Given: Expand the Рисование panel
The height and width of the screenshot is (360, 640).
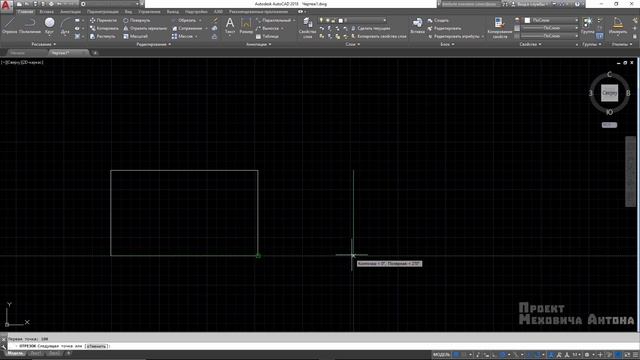Looking at the screenshot, I should coord(44,44).
